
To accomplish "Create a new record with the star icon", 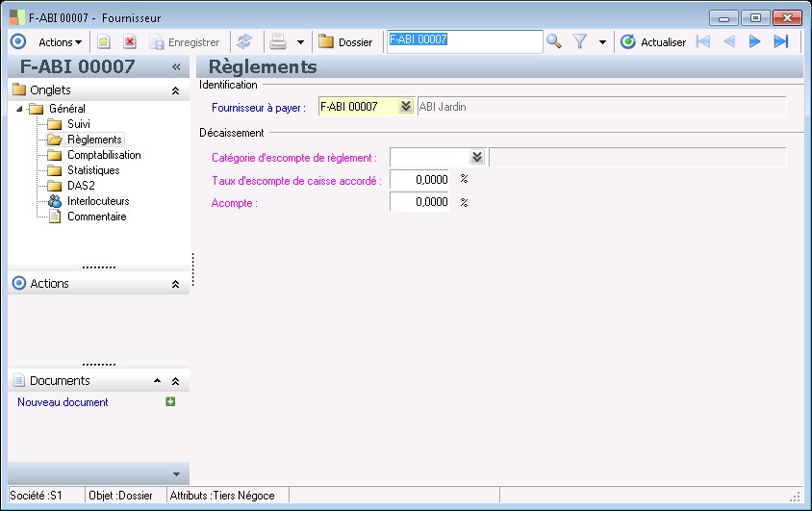I will pyautogui.click(x=104, y=42).
